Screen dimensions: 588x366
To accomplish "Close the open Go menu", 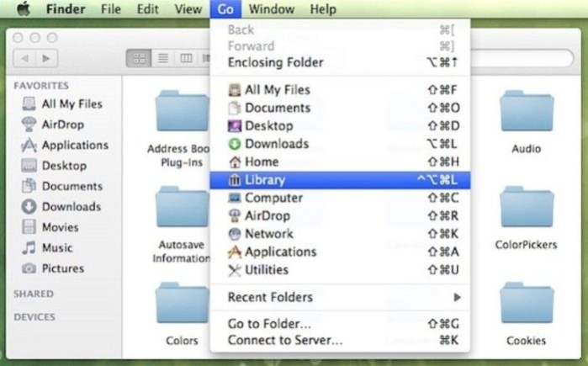I will (225, 9).
